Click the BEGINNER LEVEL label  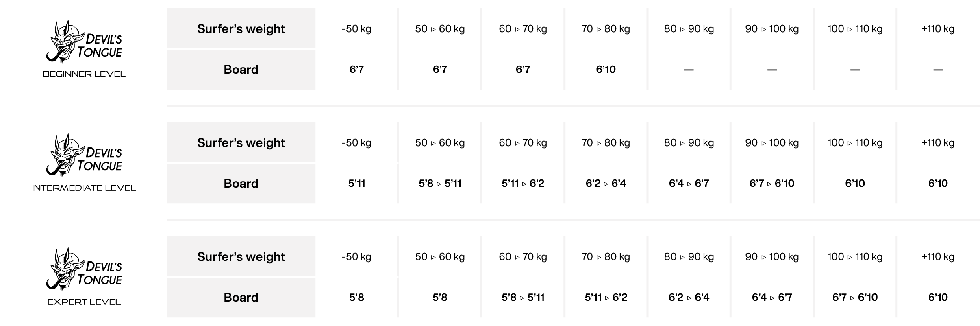[x=84, y=74]
